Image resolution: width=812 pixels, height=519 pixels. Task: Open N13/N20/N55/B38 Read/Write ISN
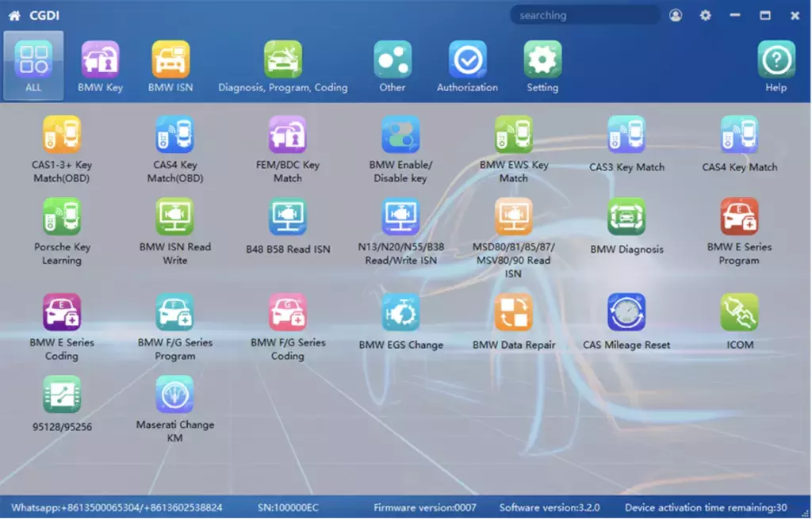(400, 217)
